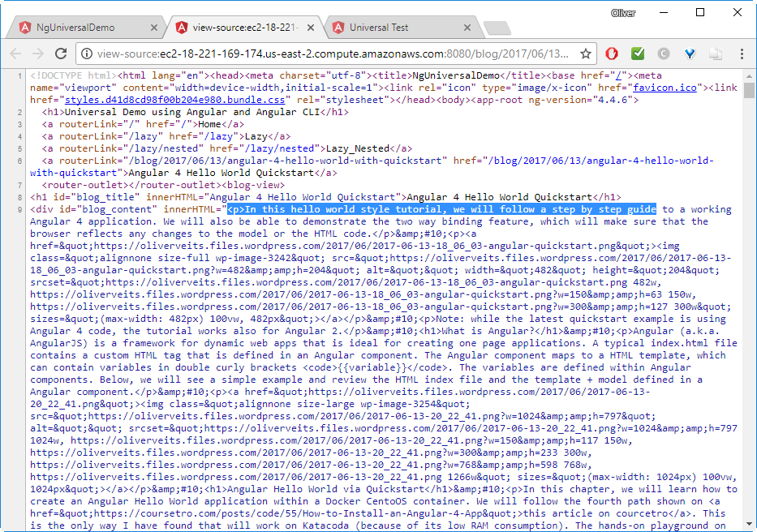
Task: Open the gray circular C extension
Action: coord(664,54)
